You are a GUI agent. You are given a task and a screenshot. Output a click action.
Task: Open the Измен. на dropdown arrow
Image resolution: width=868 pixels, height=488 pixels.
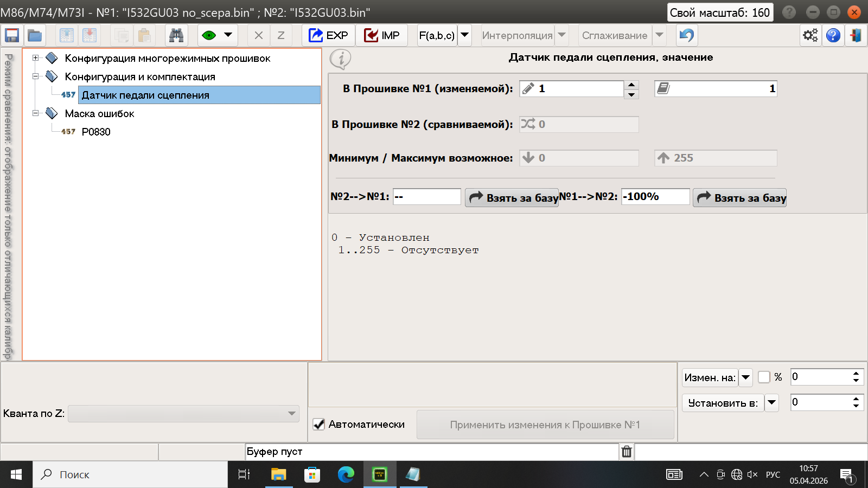coord(746,377)
